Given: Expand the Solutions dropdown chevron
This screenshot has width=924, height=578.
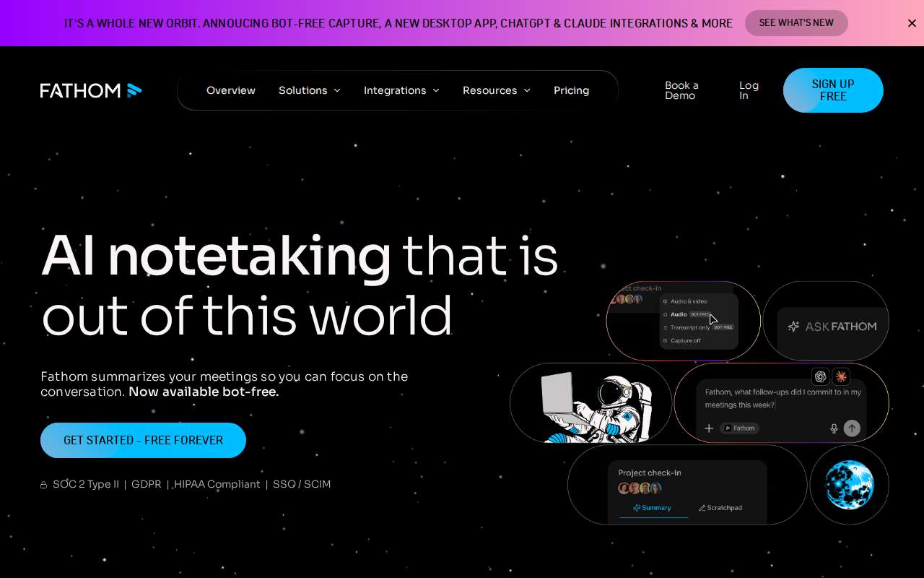Looking at the screenshot, I should 337,90.
